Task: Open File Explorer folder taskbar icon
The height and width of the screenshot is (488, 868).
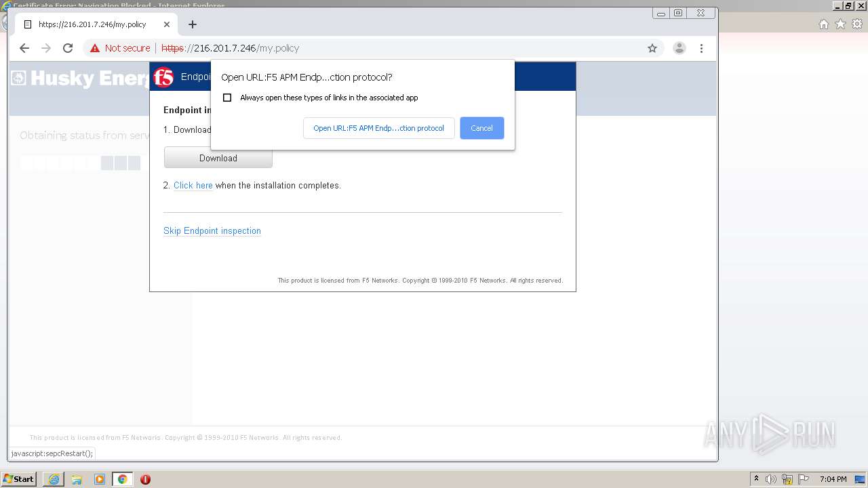Action: (77, 479)
